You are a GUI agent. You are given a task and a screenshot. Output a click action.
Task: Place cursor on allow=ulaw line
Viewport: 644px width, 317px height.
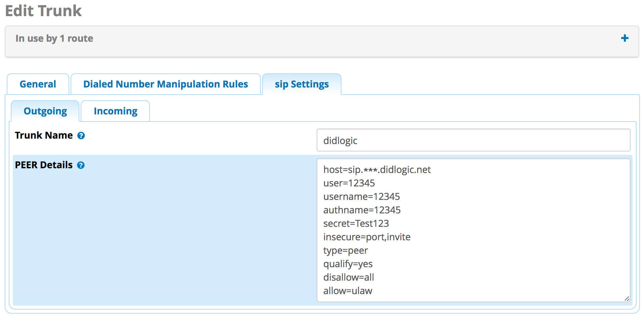pyautogui.click(x=348, y=291)
